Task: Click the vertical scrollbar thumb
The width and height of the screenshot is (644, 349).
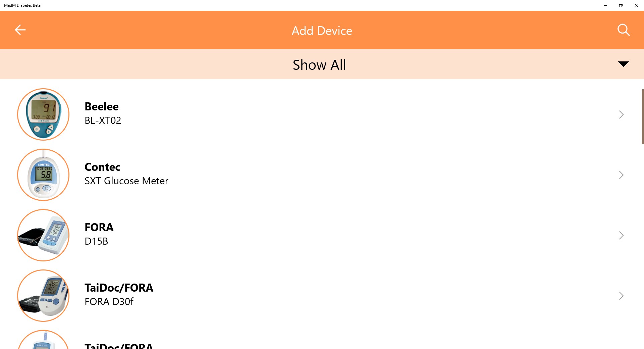Action: [643, 116]
